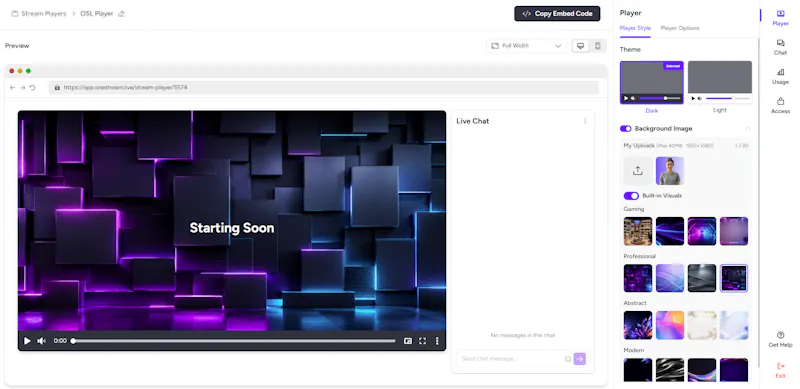The height and width of the screenshot is (389, 800).
Task: Switch to the Player Options tab
Action: [680, 28]
